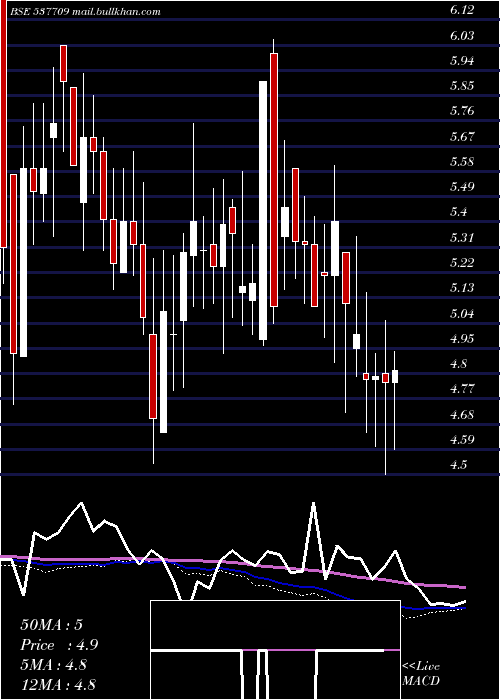Image resolution: width=500 pixels, height=700 pixels.
Task: Click the 4.8 price axis label
Action: [x=459, y=364]
